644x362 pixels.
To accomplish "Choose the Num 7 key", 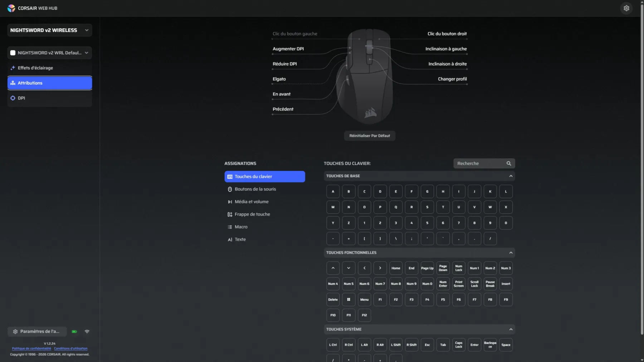I will pyautogui.click(x=380, y=284).
